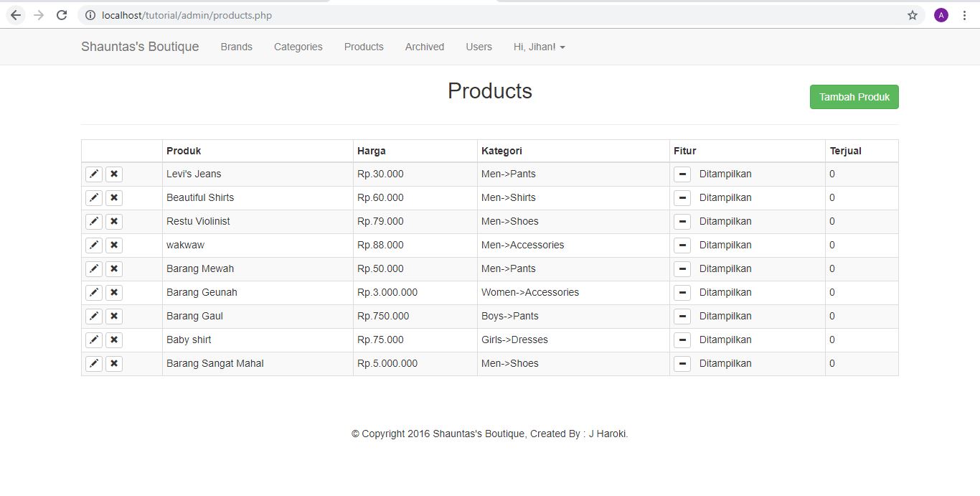Open the Chrome profile avatar menu

click(x=941, y=15)
